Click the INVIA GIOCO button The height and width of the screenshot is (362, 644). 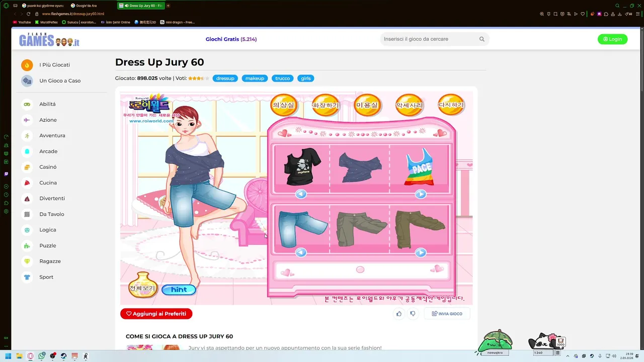(447, 314)
